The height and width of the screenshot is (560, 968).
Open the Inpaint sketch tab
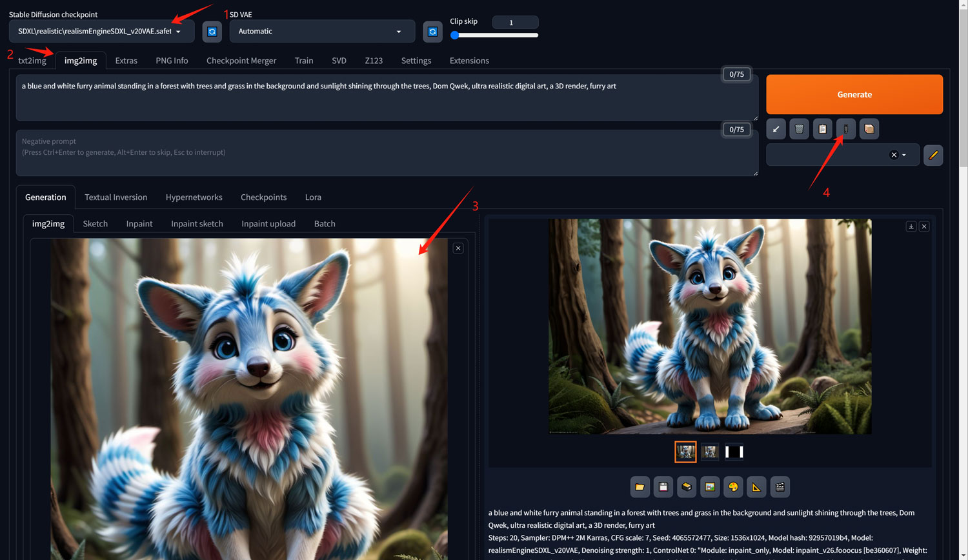pos(197,224)
